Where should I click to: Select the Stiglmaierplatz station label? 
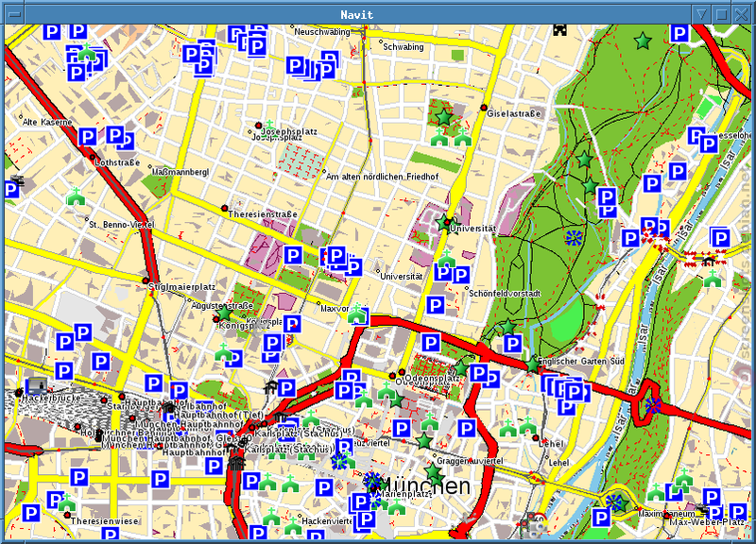181,287
